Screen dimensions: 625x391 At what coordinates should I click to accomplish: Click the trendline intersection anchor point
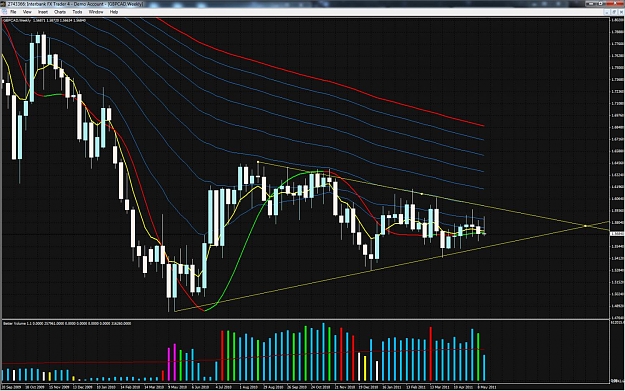(x=585, y=226)
